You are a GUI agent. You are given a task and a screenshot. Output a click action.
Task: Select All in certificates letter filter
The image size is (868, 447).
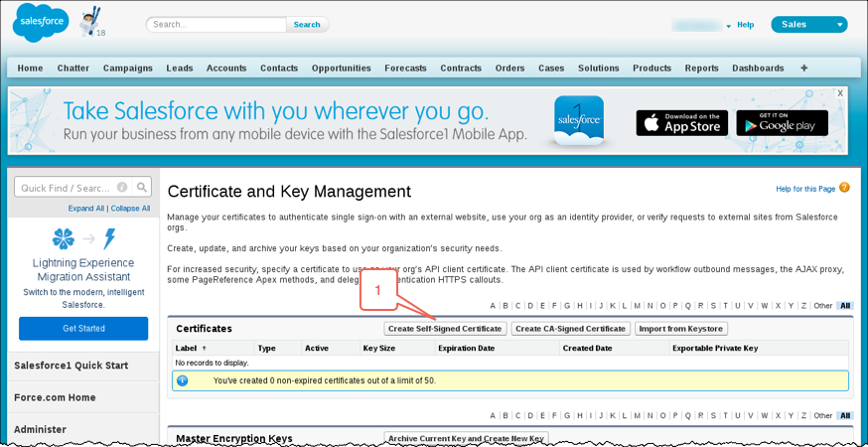pyautogui.click(x=845, y=306)
